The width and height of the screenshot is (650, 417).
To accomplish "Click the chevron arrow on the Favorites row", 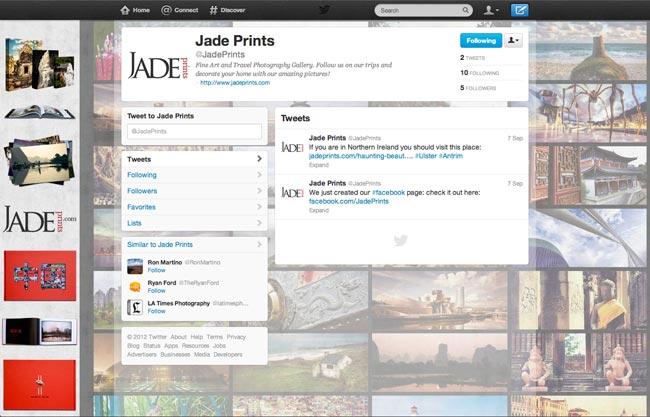I will click(x=260, y=206).
